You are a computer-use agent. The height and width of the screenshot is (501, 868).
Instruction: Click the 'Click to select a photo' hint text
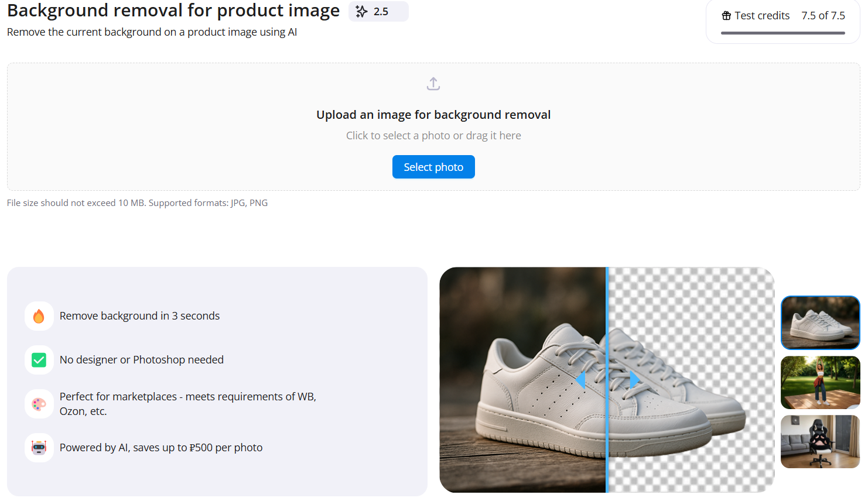pyautogui.click(x=433, y=136)
